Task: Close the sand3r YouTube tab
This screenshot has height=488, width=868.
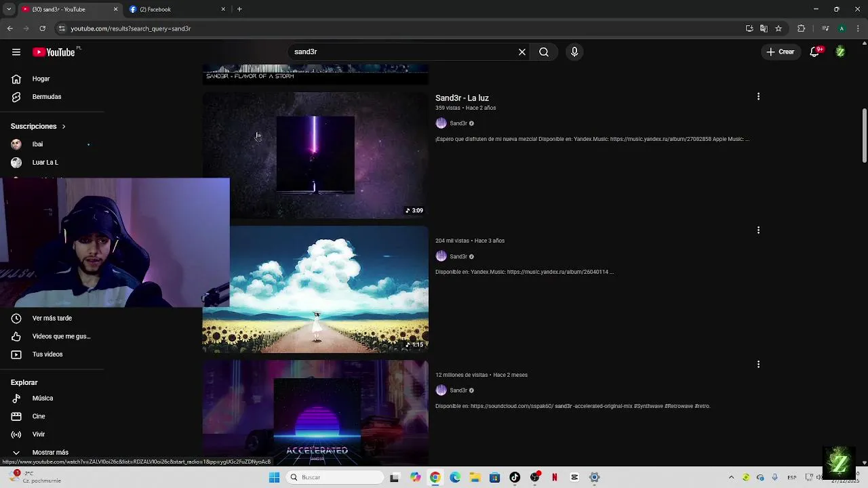Action: 115,9
